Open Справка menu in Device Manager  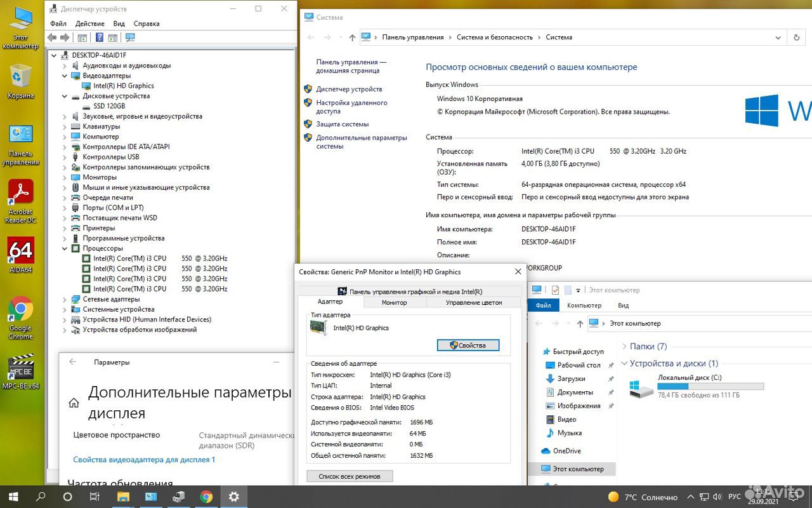[x=147, y=23]
